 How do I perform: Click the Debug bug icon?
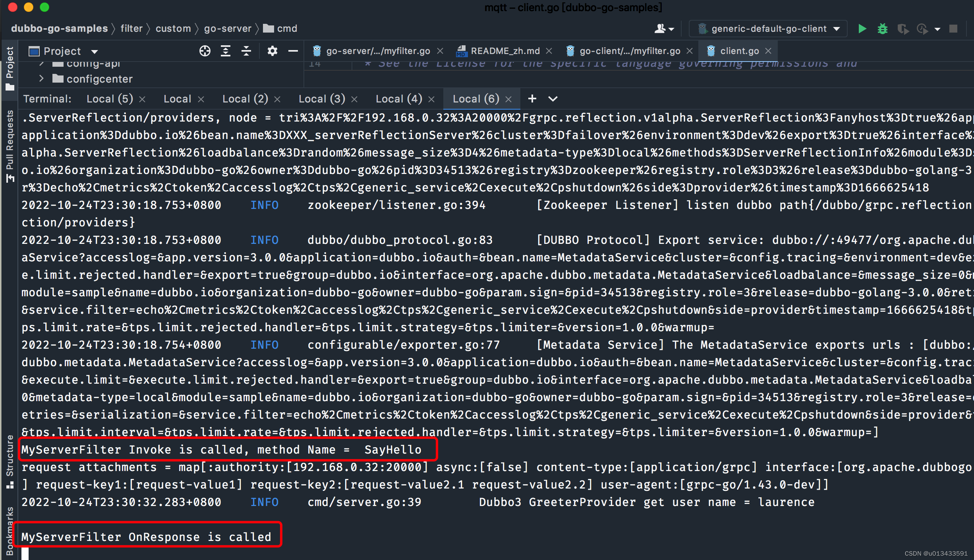[x=882, y=29]
